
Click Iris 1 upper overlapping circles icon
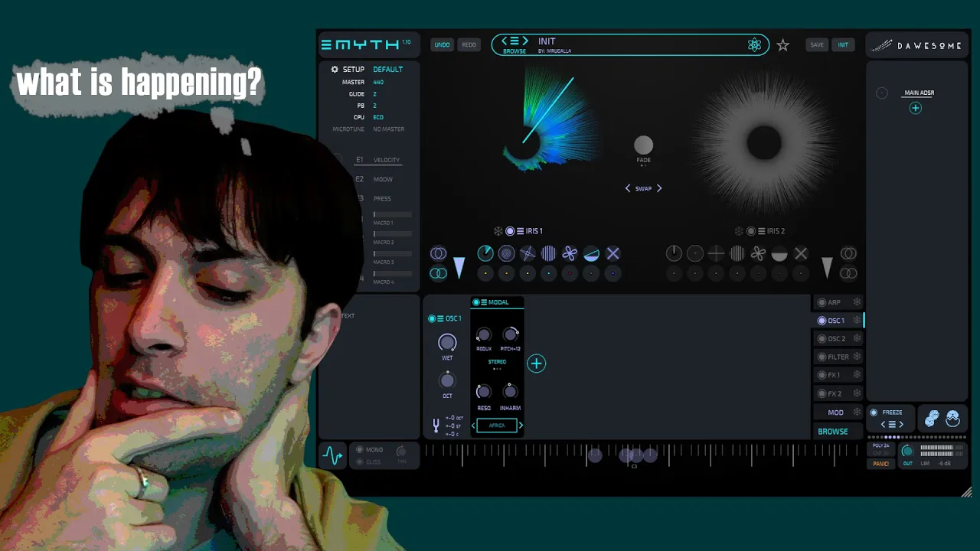(x=438, y=253)
